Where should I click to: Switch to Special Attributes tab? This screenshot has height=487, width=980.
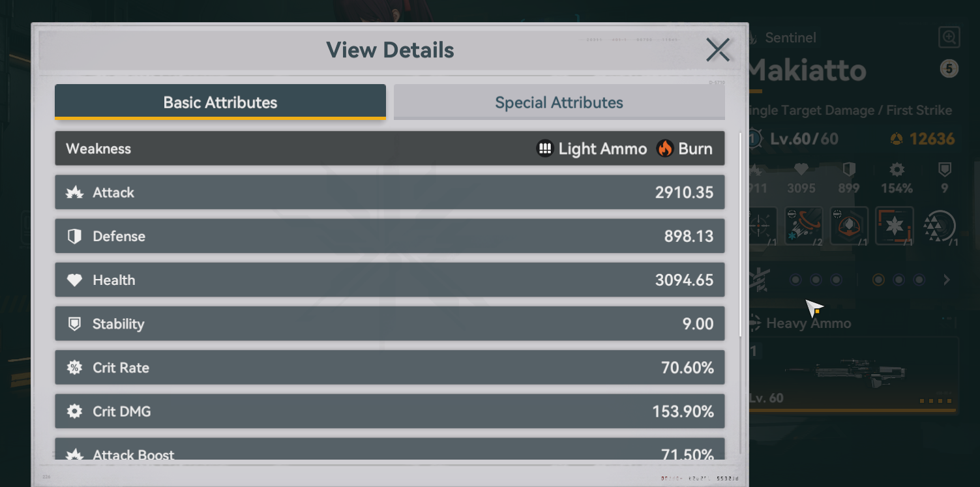pyautogui.click(x=559, y=102)
